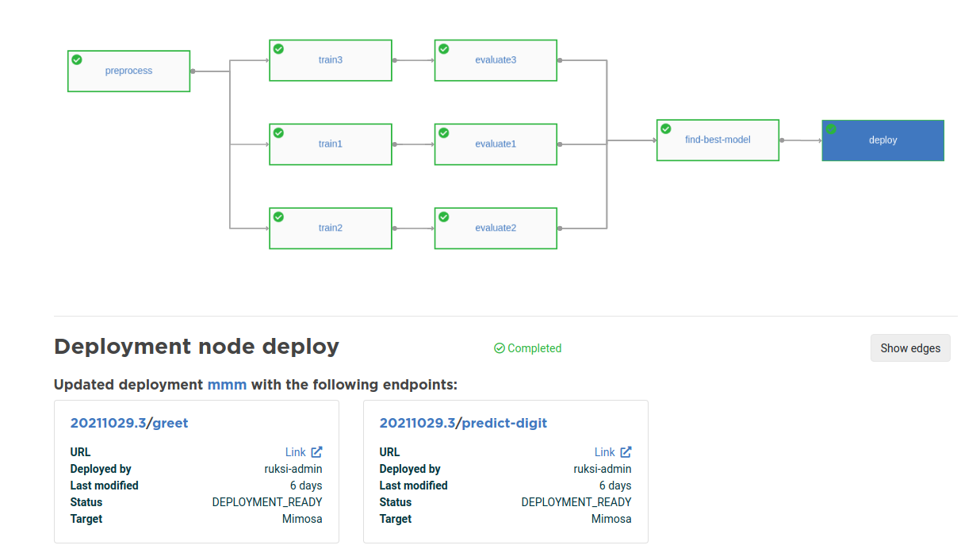The width and height of the screenshot is (980, 549).
Task: Click the Completed status check icon
Action: point(500,348)
